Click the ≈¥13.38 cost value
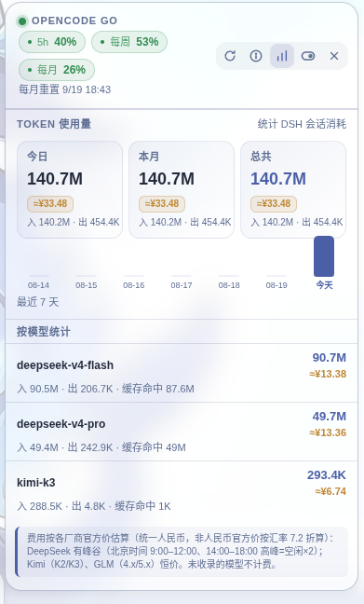Viewport: 364px width, 604px height. [x=328, y=374]
